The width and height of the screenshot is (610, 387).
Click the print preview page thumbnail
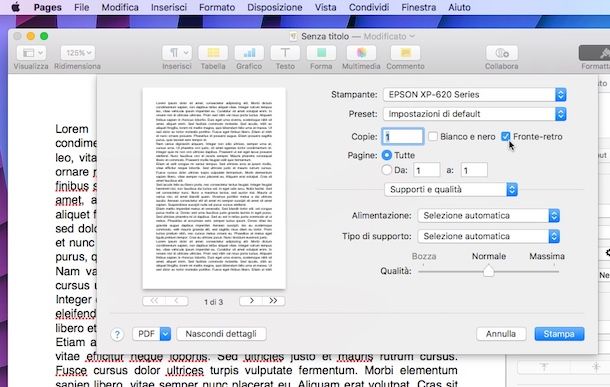[x=214, y=188]
